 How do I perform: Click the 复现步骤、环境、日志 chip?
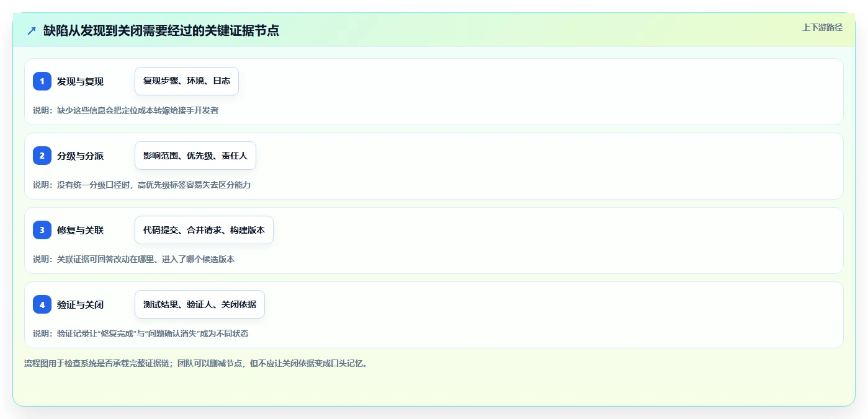[187, 81]
